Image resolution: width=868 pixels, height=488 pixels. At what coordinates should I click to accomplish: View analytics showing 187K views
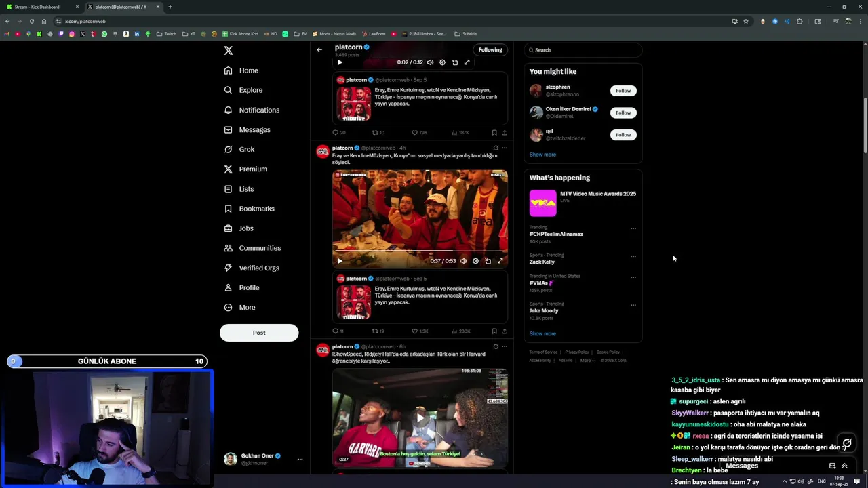[460, 133]
